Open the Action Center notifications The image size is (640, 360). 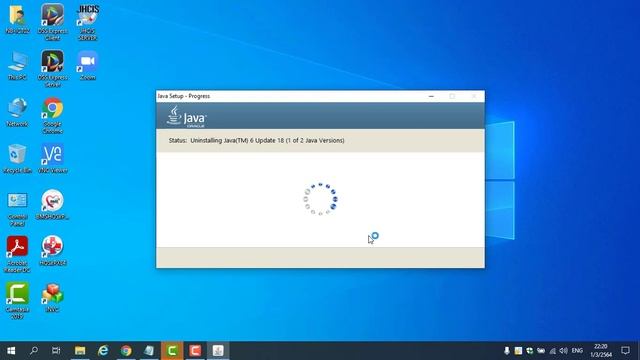coord(625,351)
